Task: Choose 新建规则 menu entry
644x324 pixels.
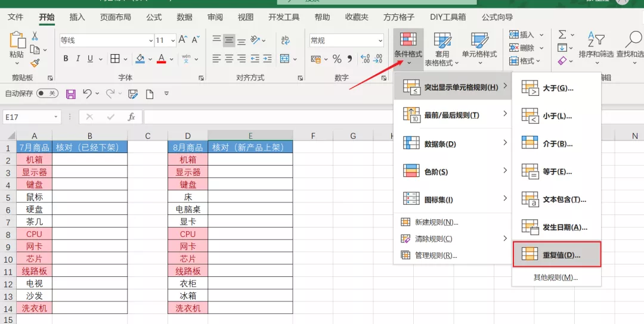Action: 453,222
